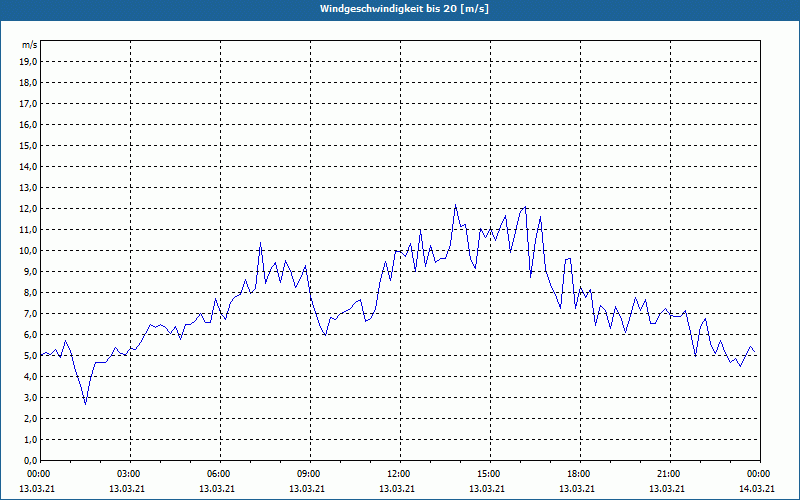Click the '14,0' y-axis label
The width and height of the screenshot is (800, 500).
pyautogui.click(x=28, y=167)
